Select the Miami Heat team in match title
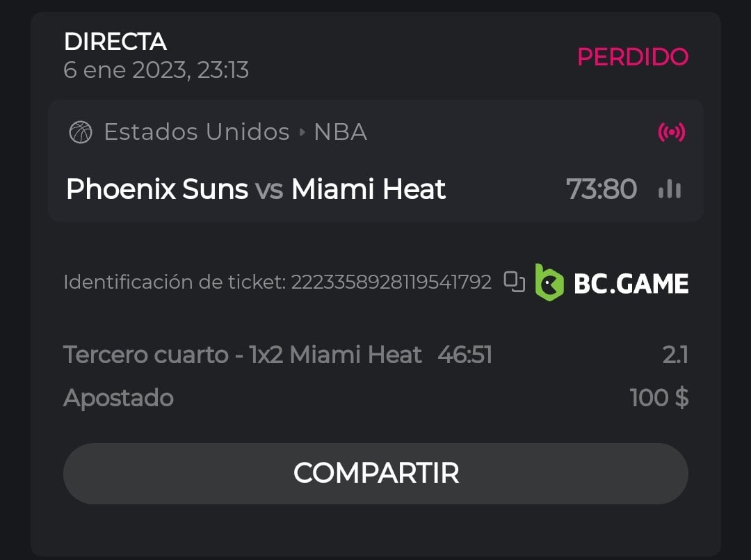 (368, 189)
